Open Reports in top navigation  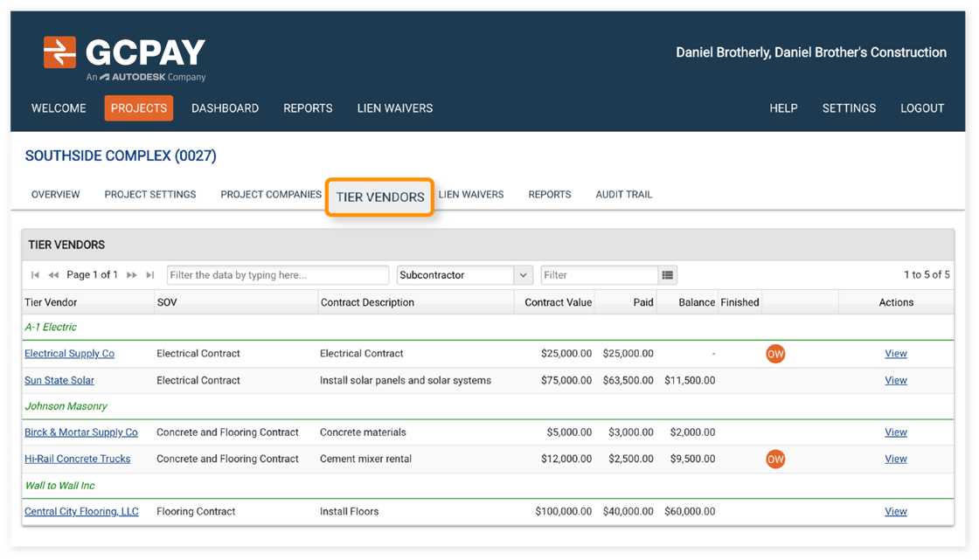point(308,108)
